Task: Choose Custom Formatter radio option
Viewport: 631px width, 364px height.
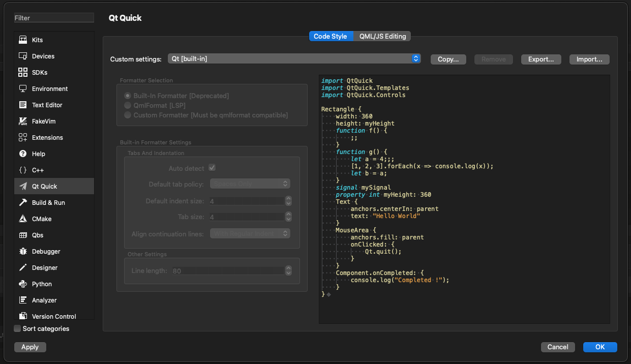Action: coord(128,115)
